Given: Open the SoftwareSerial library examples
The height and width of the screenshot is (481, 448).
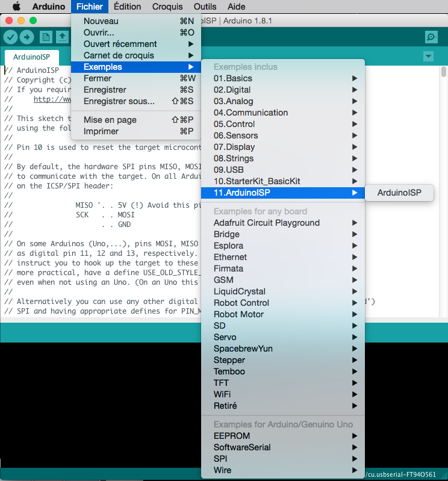Looking at the screenshot, I should coord(283,447).
